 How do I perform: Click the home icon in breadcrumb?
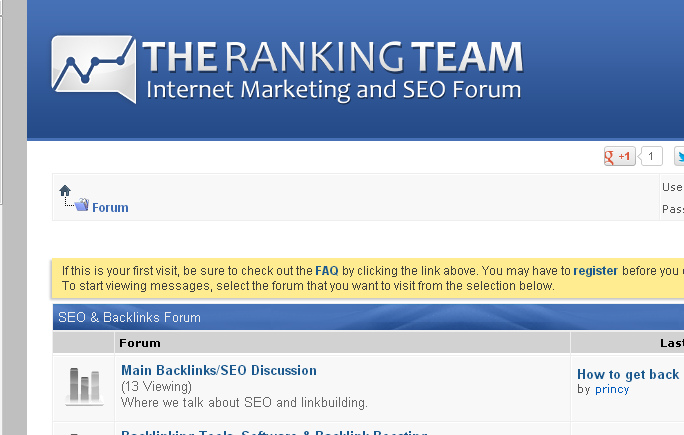click(x=65, y=190)
